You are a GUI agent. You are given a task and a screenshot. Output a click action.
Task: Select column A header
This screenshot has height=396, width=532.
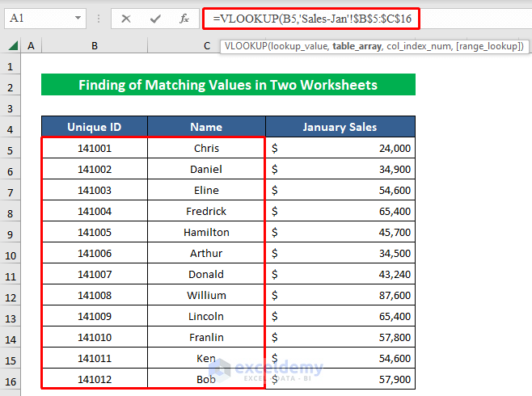tap(32, 47)
